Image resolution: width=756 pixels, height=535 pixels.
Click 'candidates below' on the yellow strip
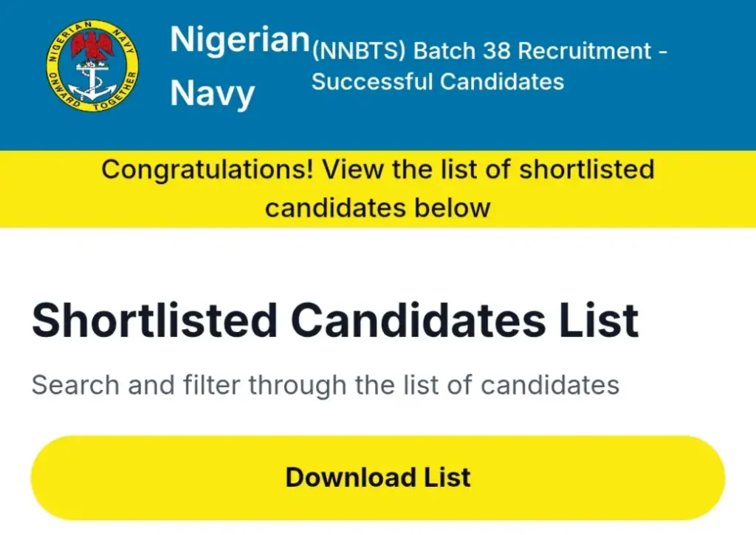(x=377, y=208)
